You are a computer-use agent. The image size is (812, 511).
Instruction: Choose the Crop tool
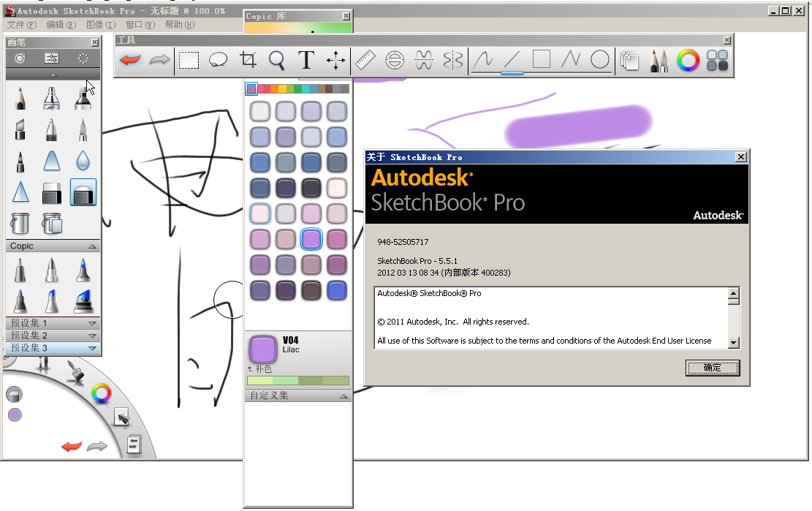[x=248, y=60]
